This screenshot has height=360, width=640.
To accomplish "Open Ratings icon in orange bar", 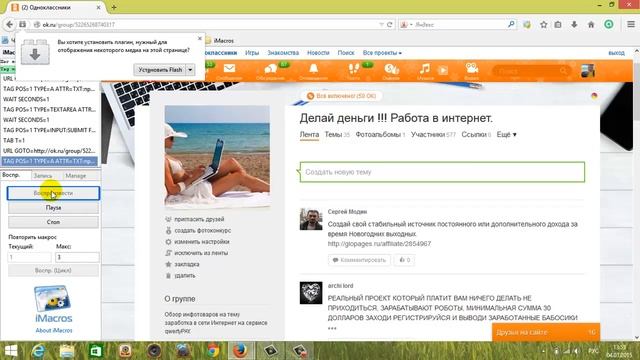I will pos(391,69).
